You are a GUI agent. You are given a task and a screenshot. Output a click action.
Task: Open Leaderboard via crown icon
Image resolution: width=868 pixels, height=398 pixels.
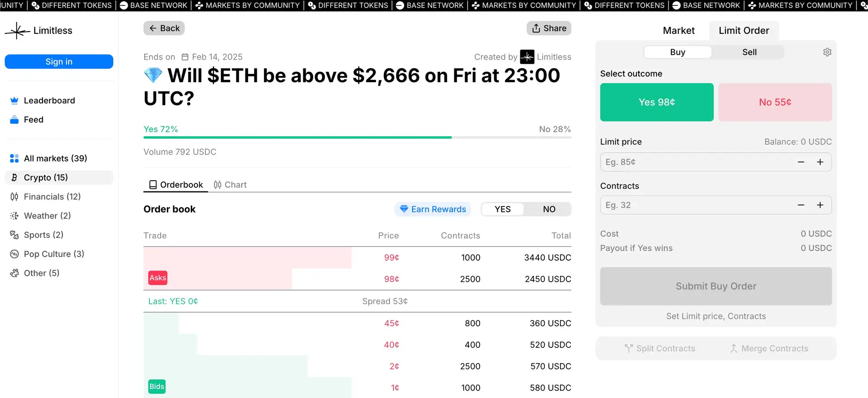(x=14, y=101)
